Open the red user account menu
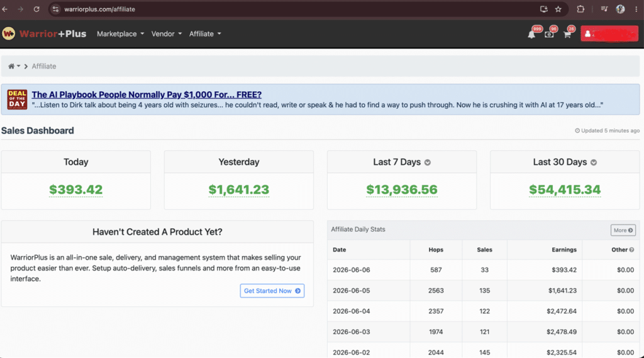 [x=609, y=34]
